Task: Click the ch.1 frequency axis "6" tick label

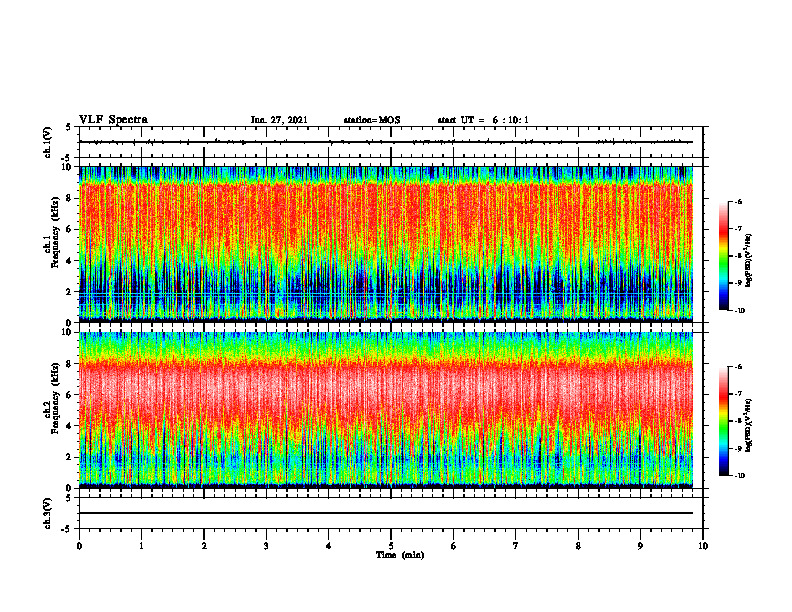Action: coord(70,230)
